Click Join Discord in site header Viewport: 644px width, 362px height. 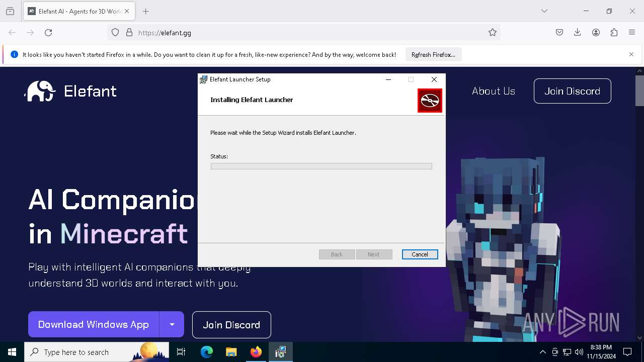click(x=573, y=91)
